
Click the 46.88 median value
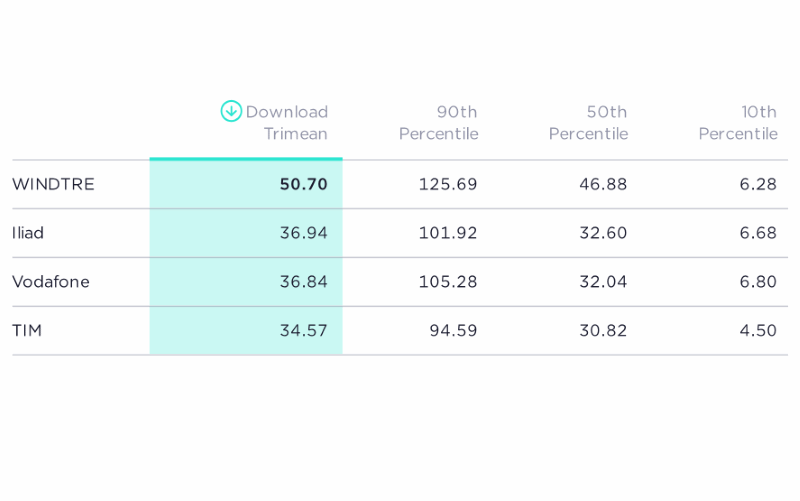pos(603,184)
